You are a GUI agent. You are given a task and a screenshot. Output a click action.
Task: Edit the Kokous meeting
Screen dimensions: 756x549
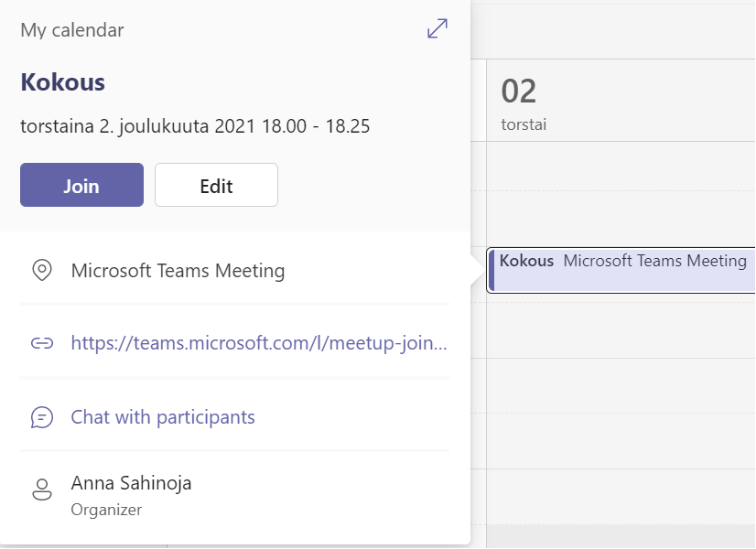pos(216,185)
